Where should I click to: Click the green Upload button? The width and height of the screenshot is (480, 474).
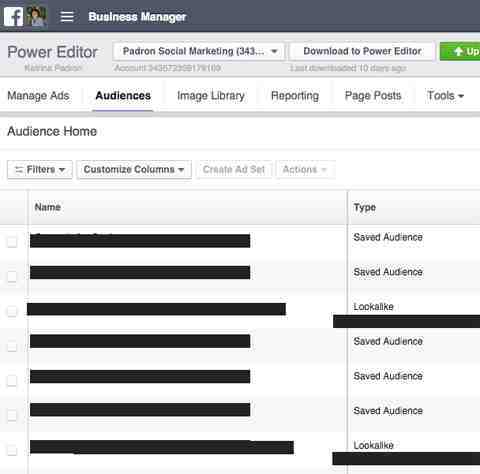click(x=460, y=51)
